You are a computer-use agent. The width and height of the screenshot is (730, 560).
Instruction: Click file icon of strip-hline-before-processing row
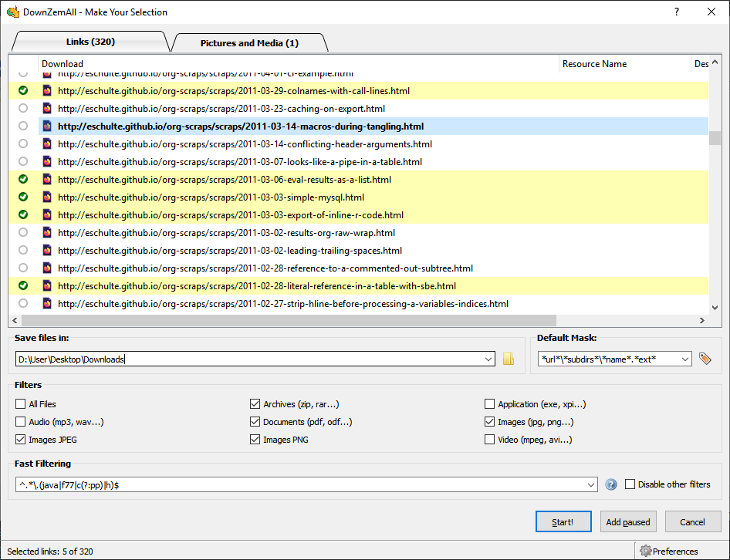coord(47,303)
